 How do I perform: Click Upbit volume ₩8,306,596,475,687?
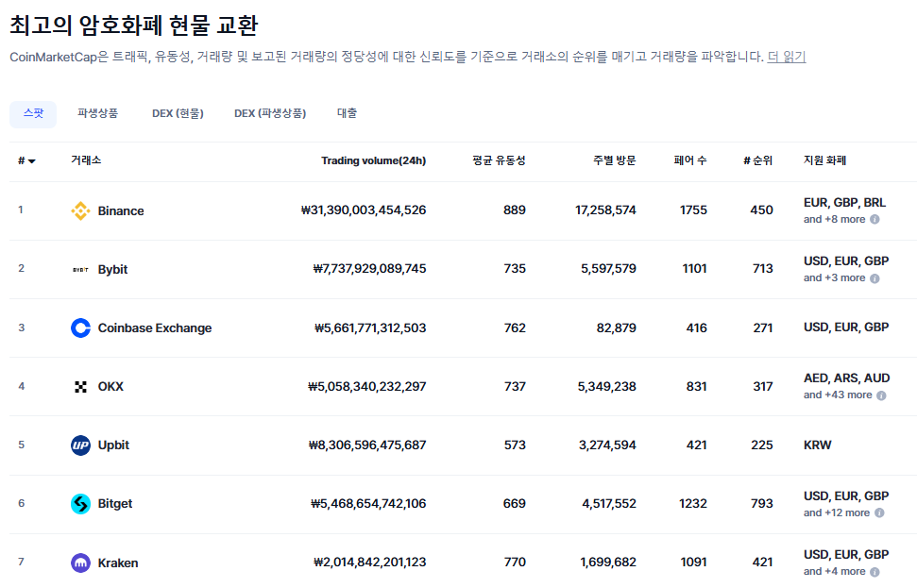[x=367, y=445]
